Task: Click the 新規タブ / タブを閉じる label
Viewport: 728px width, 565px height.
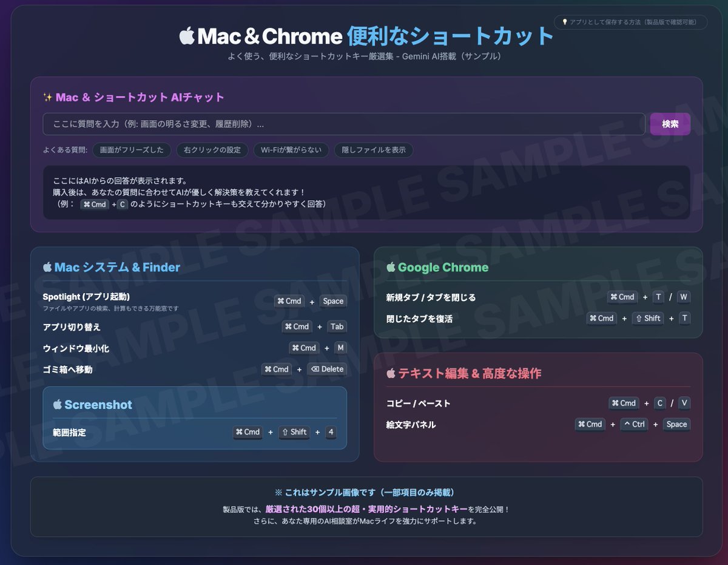Action: pos(431,297)
